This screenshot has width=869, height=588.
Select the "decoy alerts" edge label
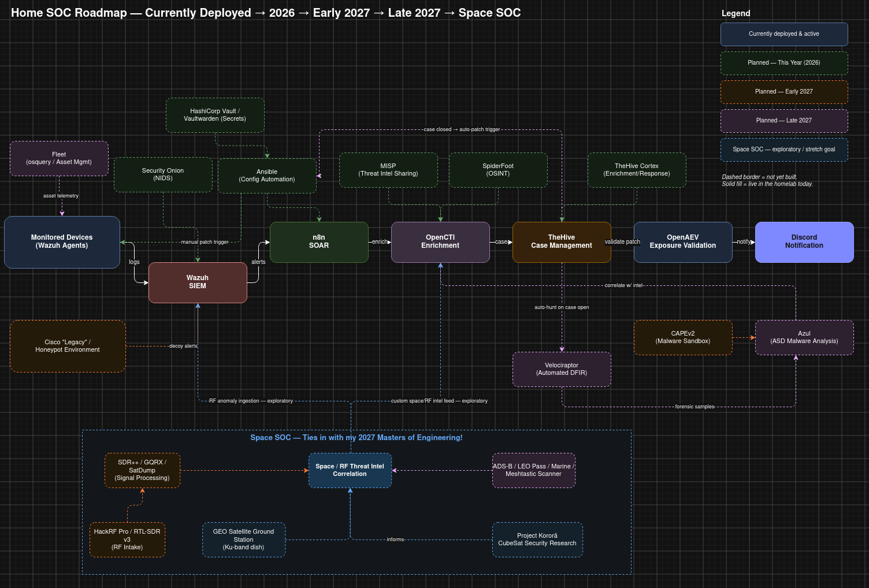pos(183,346)
